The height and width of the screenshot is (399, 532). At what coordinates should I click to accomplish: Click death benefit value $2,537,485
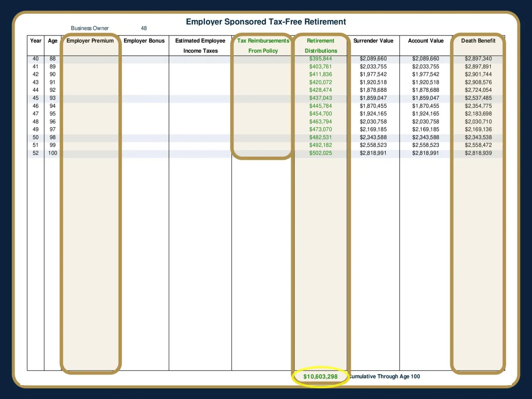(478, 98)
